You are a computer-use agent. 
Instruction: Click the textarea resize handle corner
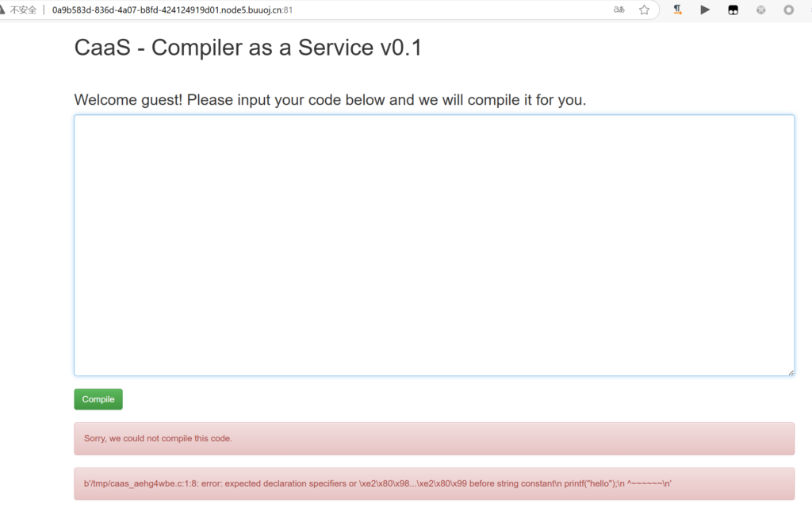click(791, 372)
